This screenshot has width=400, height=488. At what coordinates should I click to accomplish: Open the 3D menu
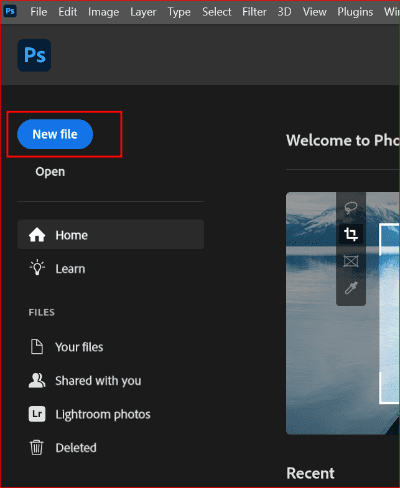[x=284, y=12]
